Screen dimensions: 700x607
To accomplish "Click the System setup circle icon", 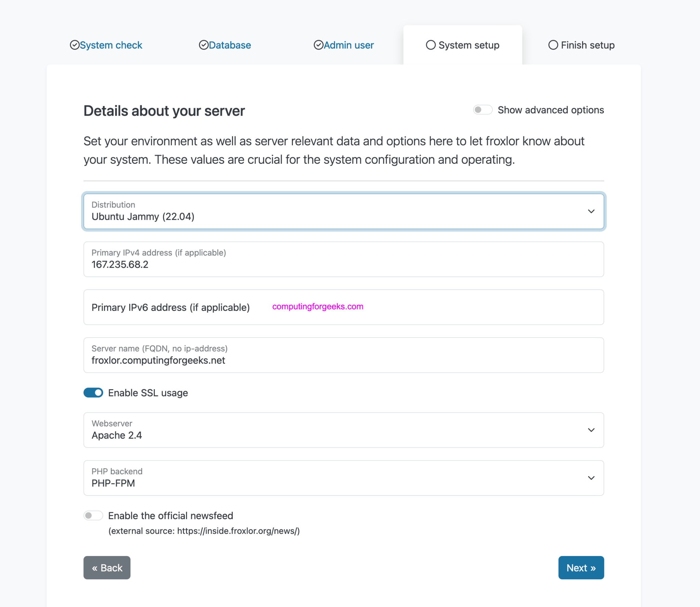I will pos(431,45).
